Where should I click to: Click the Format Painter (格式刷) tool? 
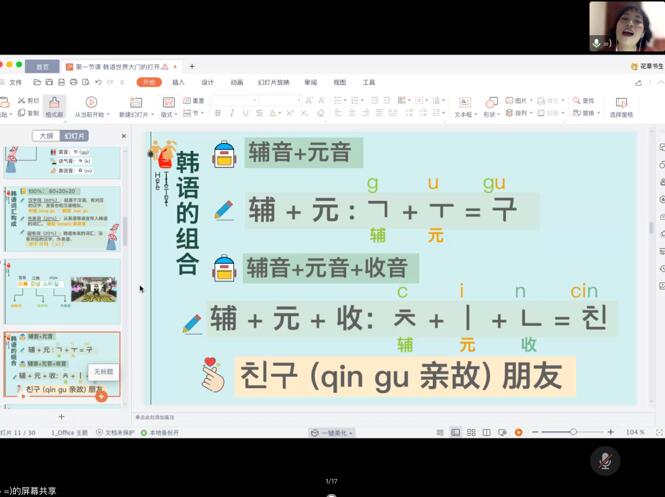(54, 106)
